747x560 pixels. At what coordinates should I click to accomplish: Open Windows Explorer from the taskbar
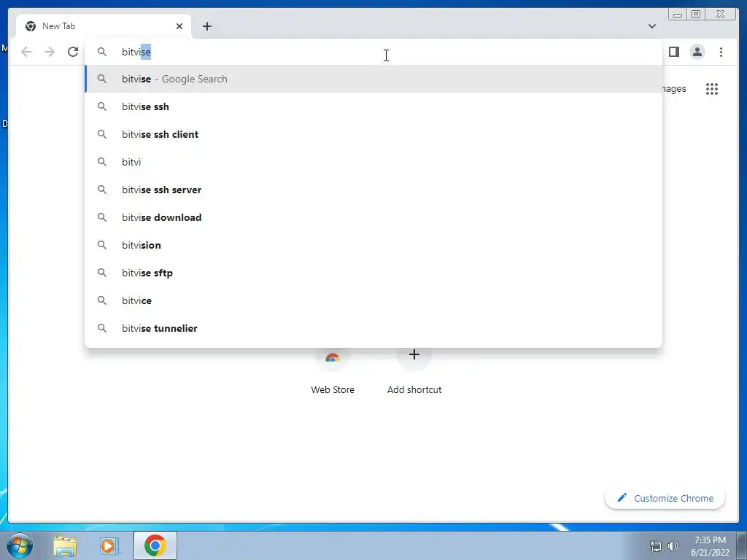point(65,545)
